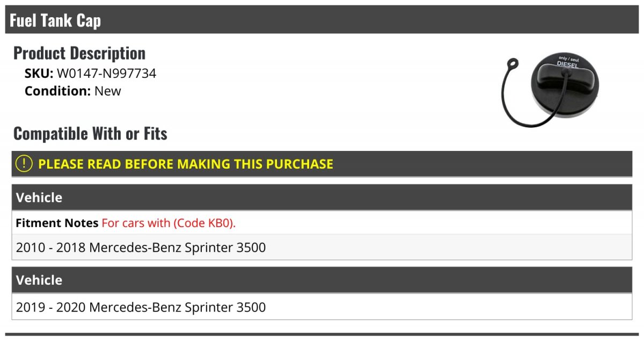The width and height of the screenshot is (644, 341).
Task: Collapse the Vehicle header above 2010 - 2018
Action: click(39, 198)
